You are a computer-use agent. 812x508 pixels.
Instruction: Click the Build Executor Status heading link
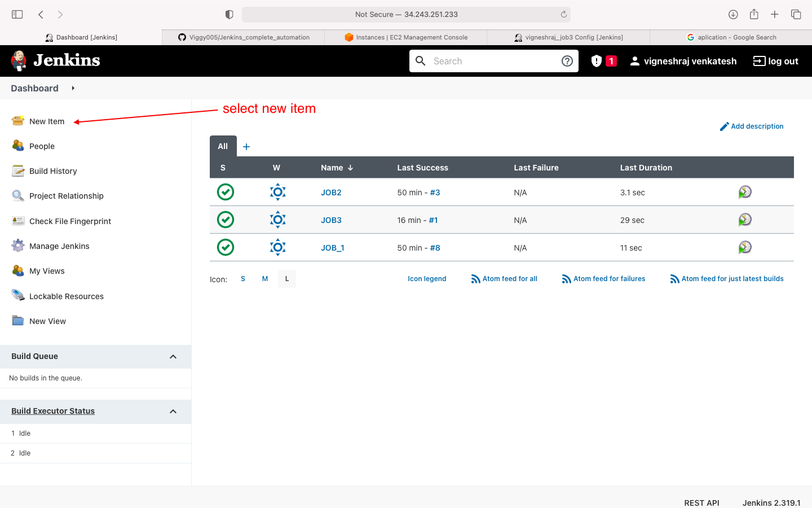[x=53, y=411]
